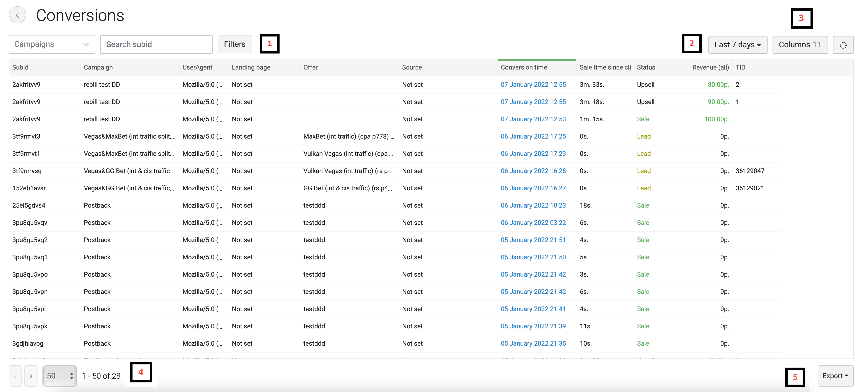Click TID value 36129021
This screenshot has width=868, height=392.
(750, 188)
